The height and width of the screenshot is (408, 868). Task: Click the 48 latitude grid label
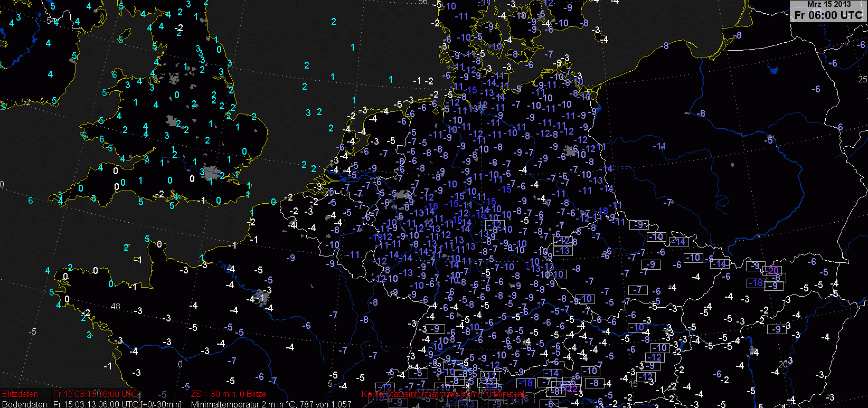coord(116,306)
